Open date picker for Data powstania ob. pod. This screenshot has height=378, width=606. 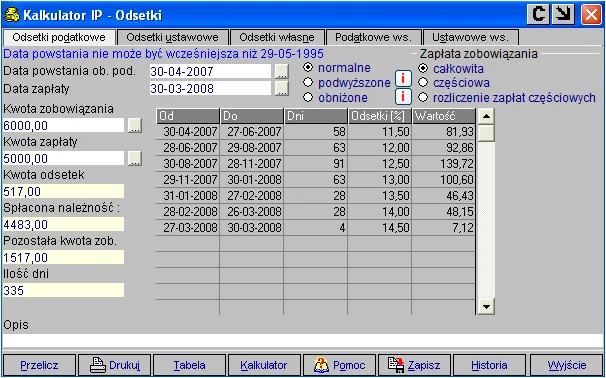[282, 71]
